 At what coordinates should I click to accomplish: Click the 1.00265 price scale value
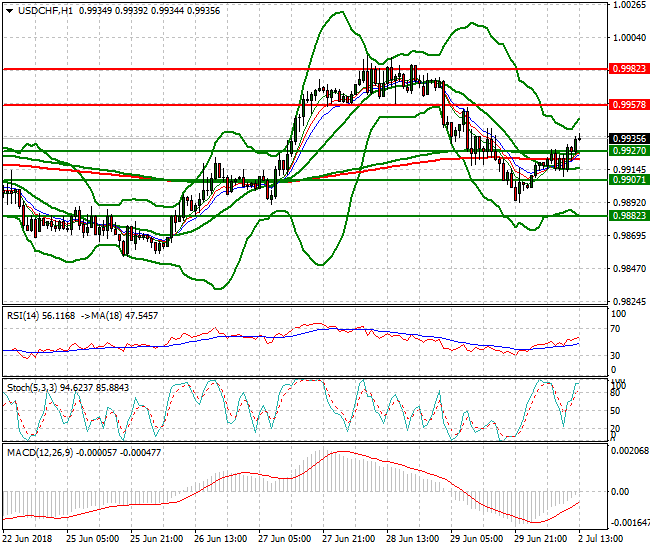tap(630, 5)
